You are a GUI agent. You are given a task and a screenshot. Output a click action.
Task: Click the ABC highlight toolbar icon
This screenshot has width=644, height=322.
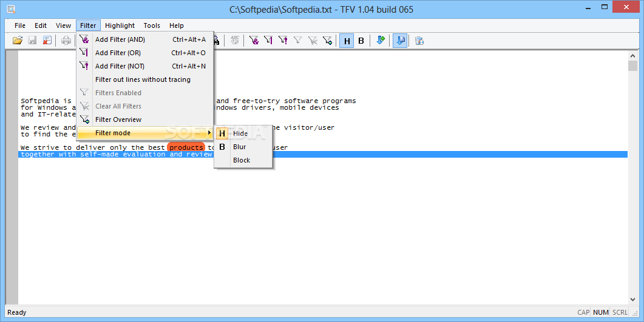(234, 41)
